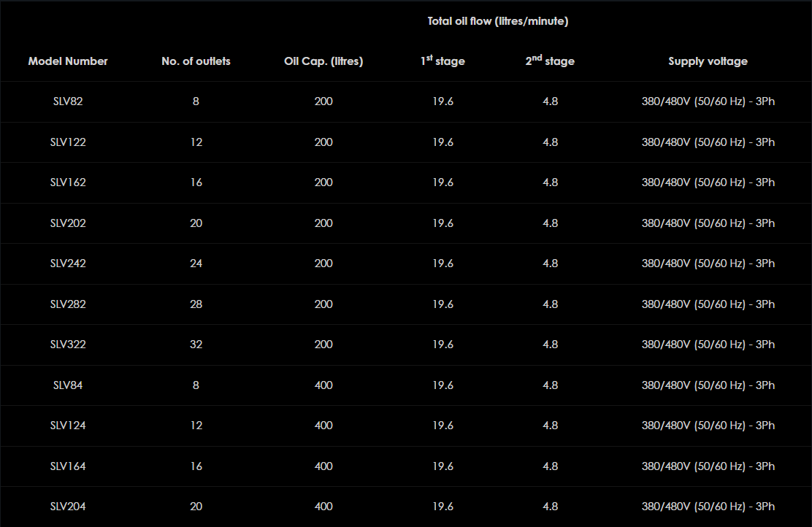Click the Model Number column header

[x=68, y=61]
